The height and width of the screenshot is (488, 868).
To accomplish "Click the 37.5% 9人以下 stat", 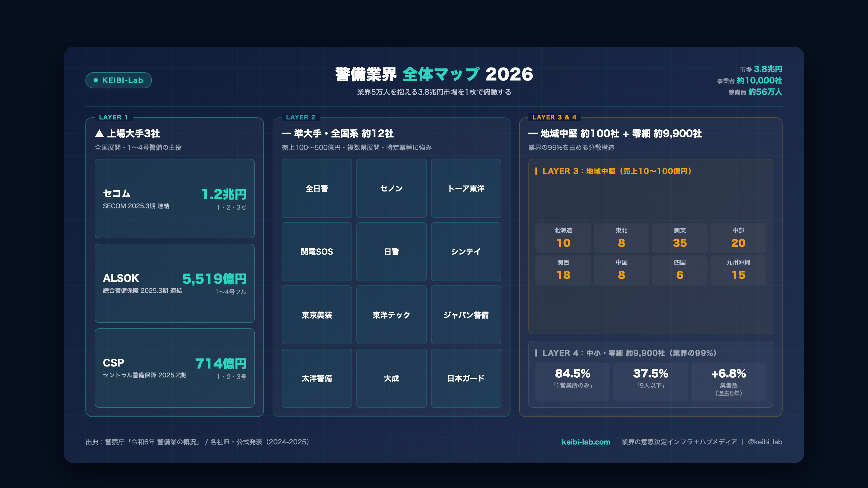I will click(651, 381).
